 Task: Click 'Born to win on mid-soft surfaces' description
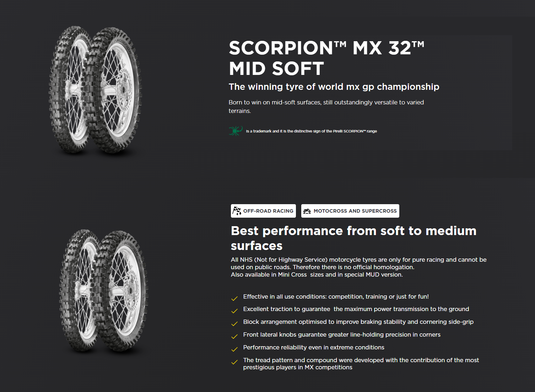pos(326,107)
